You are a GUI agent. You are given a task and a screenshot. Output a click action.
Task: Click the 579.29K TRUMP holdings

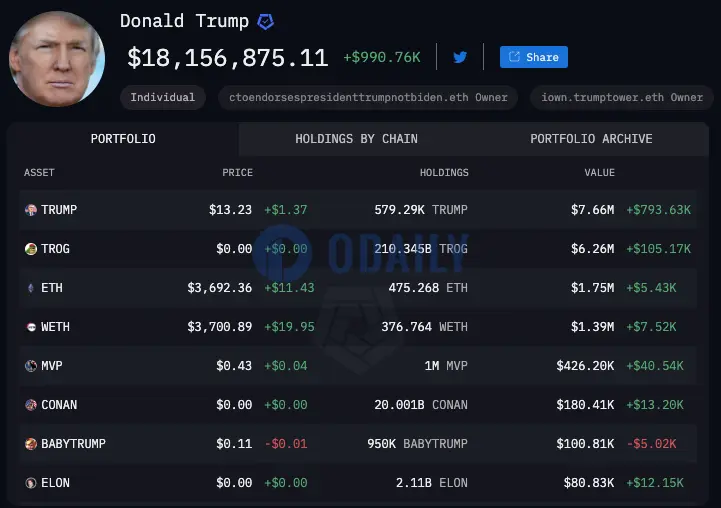[x=421, y=210]
